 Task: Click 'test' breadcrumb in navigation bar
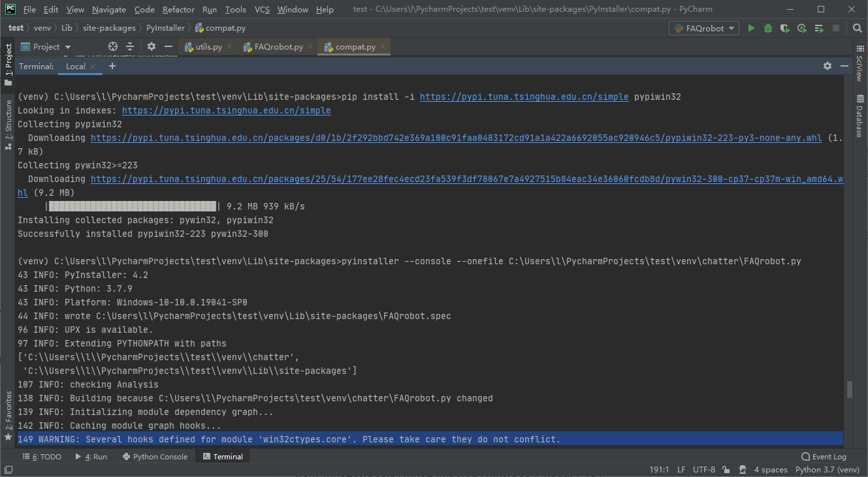pos(16,28)
